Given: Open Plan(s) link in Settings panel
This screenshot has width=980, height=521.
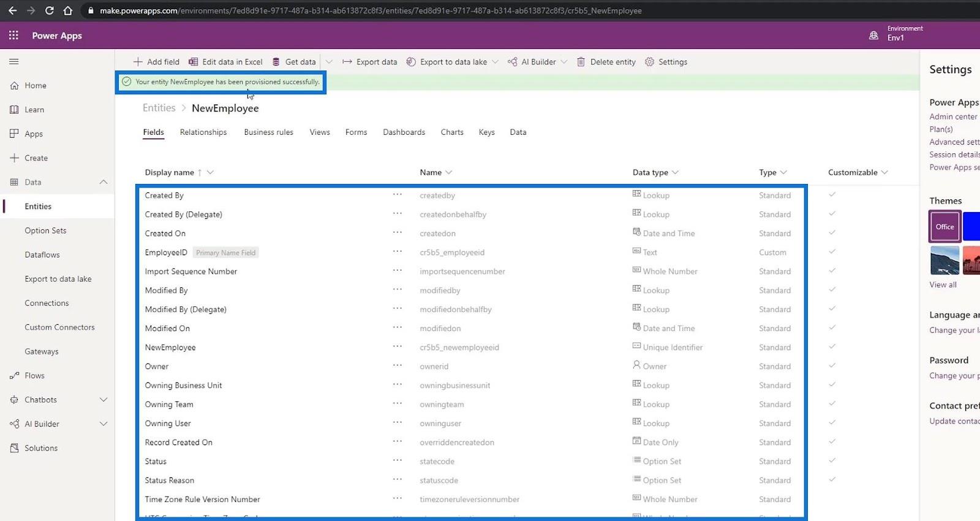Looking at the screenshot, I should [941, 129].
